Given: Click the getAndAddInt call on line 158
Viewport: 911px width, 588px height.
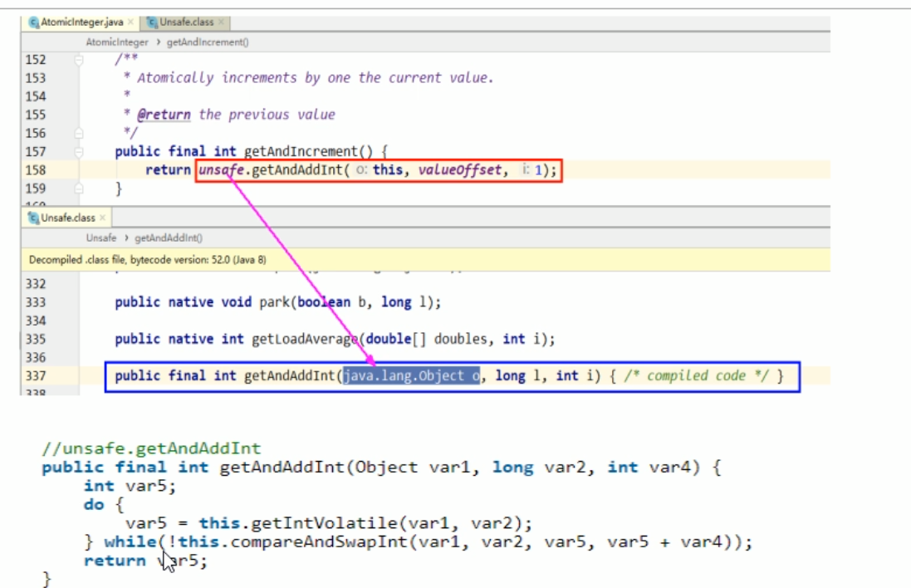Looking at the screenshot, I should [x=297, y=169].
